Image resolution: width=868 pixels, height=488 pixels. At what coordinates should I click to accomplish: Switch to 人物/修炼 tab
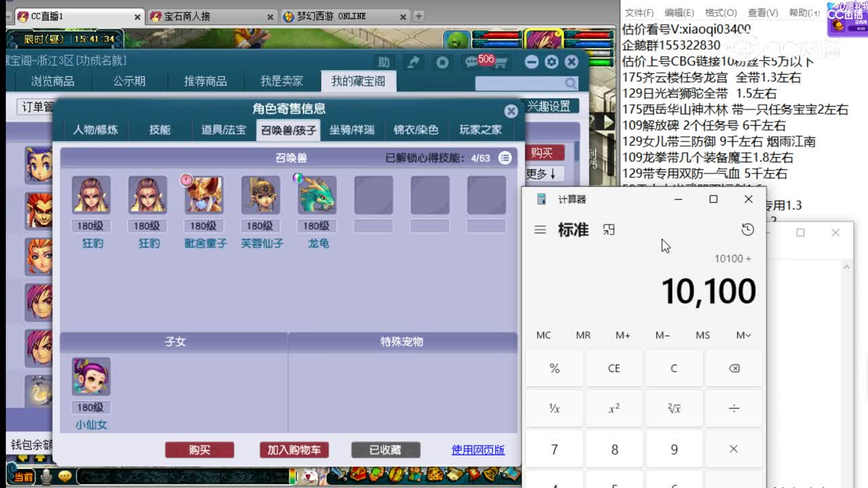96,129
